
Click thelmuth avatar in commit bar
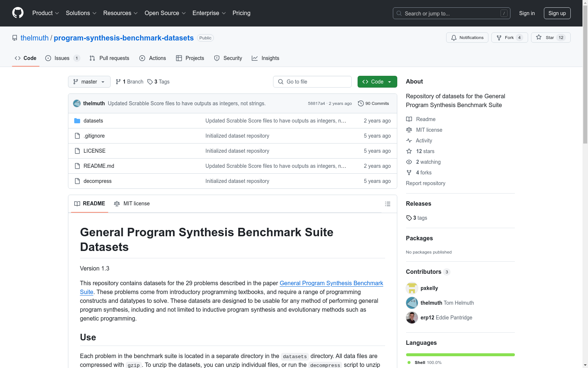(x=77, y=103)
